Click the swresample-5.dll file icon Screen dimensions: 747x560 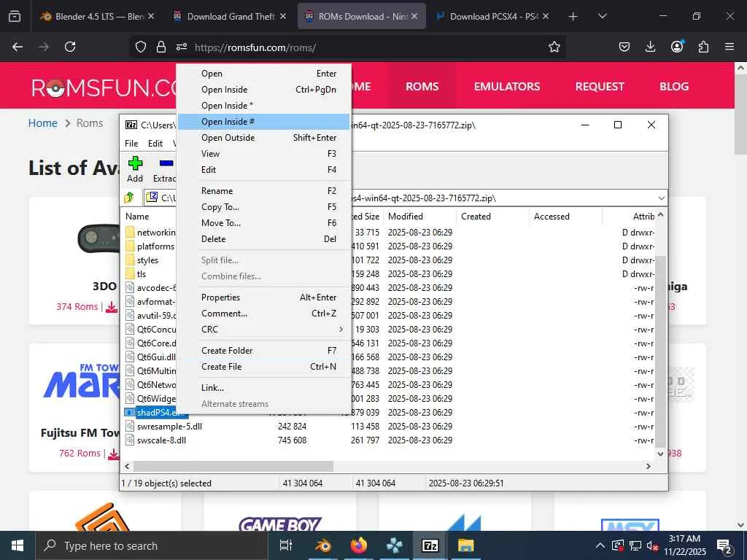[x=130, y=426]
